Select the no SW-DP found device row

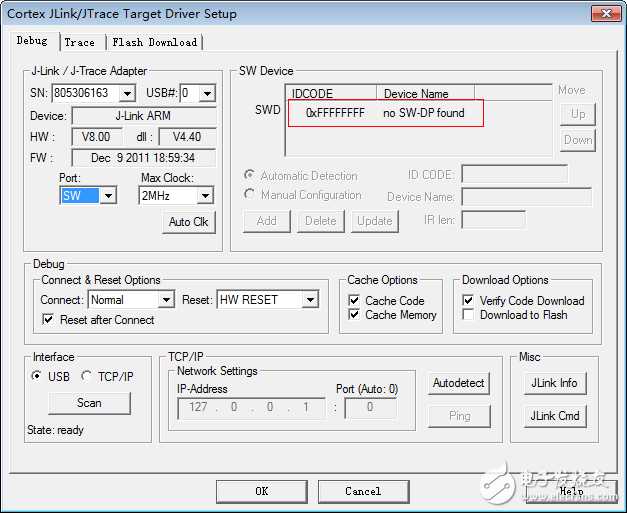coord(385,113)
